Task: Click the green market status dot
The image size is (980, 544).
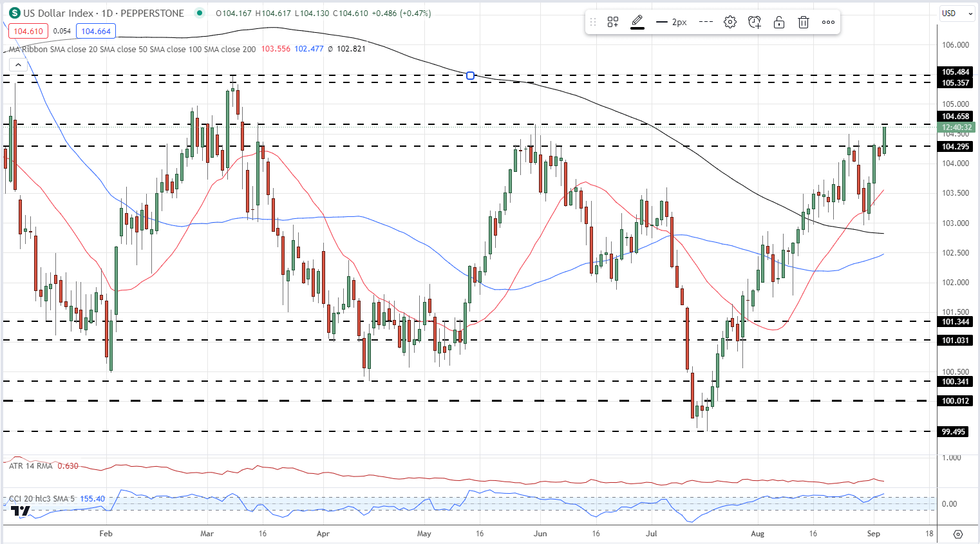Action: click(200, 13)
